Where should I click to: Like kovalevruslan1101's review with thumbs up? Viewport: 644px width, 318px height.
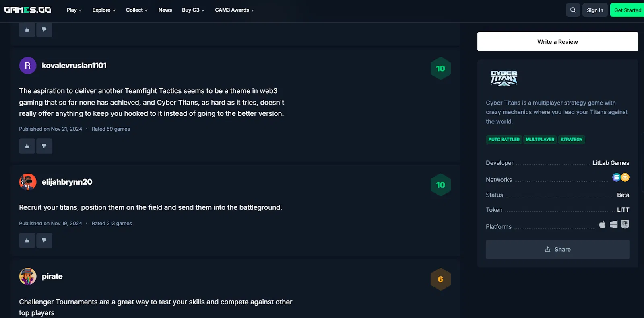pos(27,146)
